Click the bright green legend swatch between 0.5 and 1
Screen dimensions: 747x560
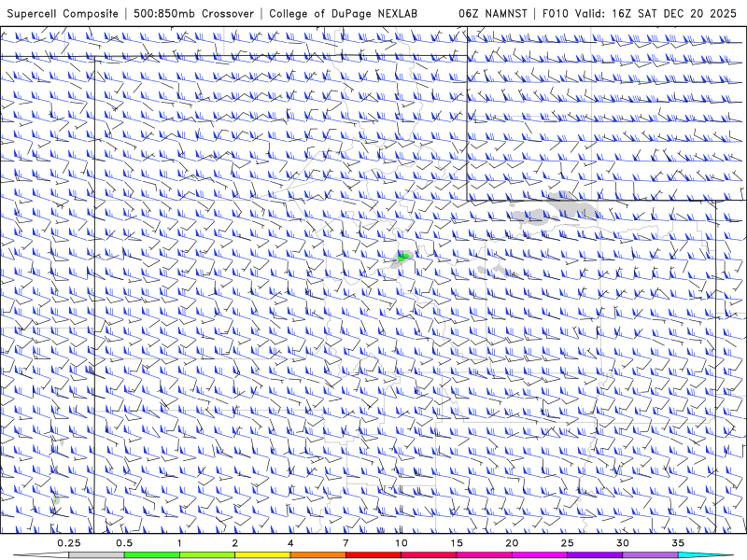(151, 555)
